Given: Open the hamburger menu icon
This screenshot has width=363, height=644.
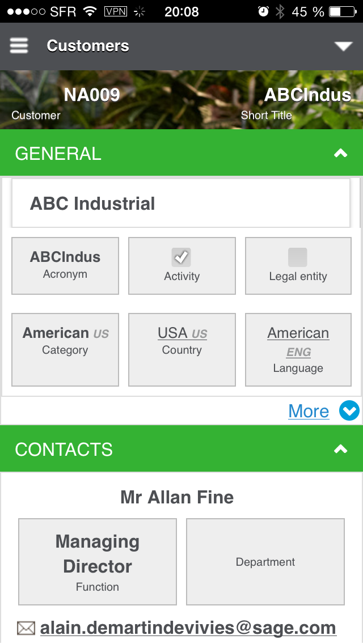Looking at the screenshot, I should tap(19, 46).
